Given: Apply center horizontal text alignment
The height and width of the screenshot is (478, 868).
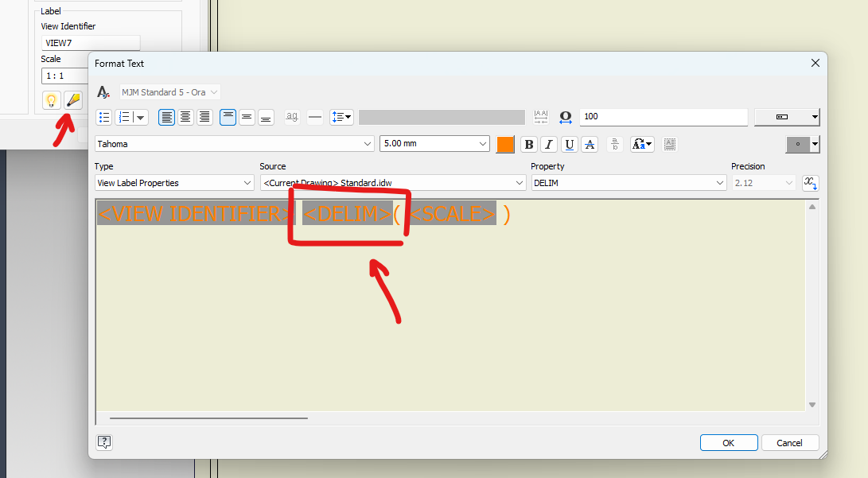Looking at the screenshot, I should coord(185,117).
